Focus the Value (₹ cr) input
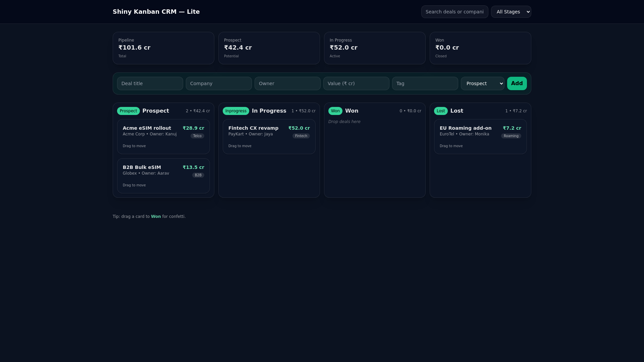This screenshot has height=362, width=644. click(356, 83)
